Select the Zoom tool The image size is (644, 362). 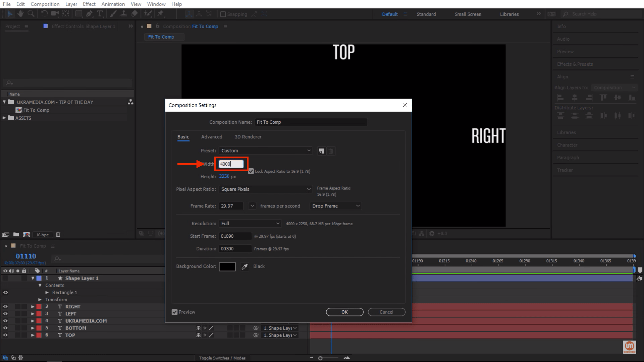click(x=31, y=14)
